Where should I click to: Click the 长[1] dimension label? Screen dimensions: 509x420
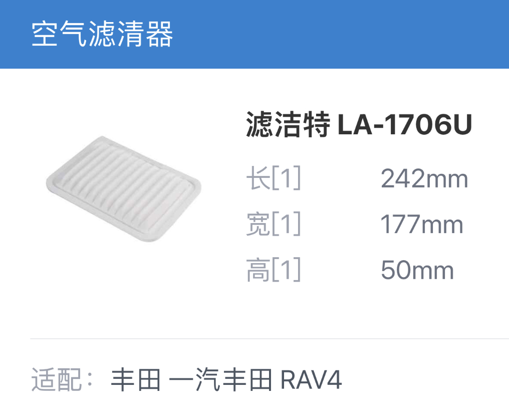pos(274,178)
